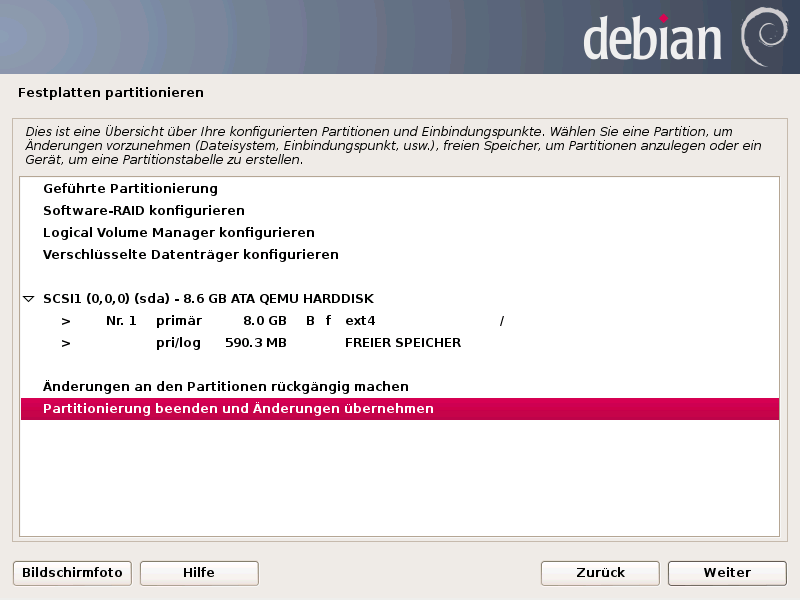Click the arrow beside the pri/log row

(66, 343)
